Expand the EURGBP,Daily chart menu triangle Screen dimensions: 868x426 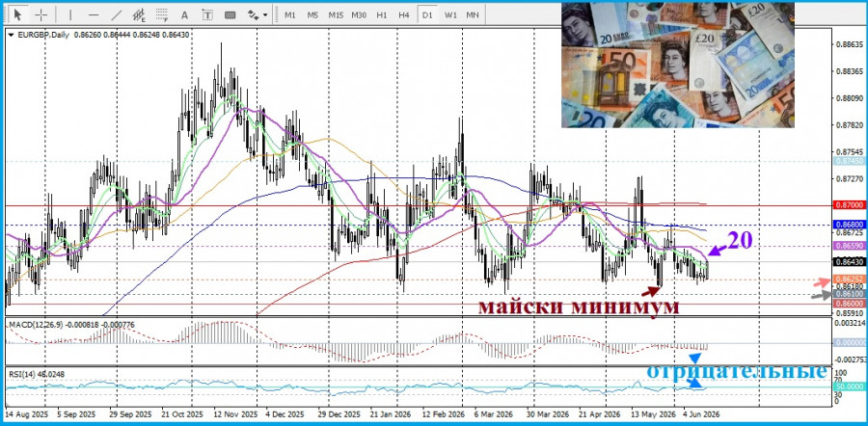click(12, 35)
